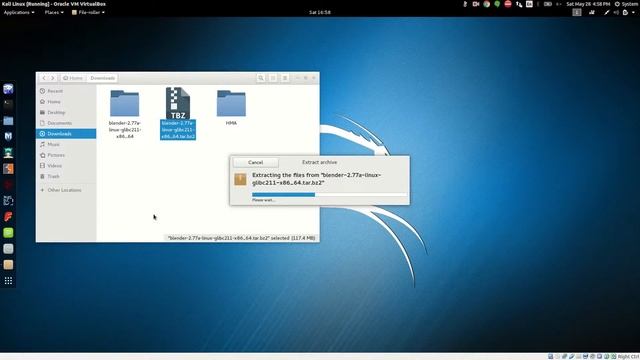Open the Files folder icon in the dock

coord(8,120)
